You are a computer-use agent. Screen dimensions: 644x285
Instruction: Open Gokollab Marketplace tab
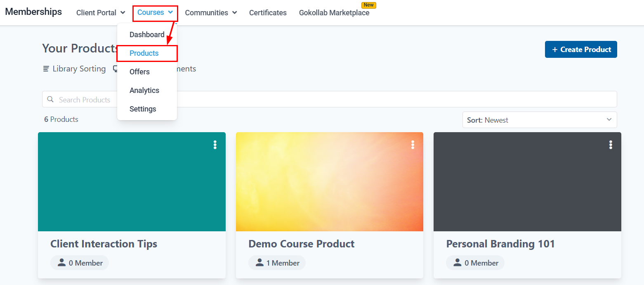click(334, 13)
